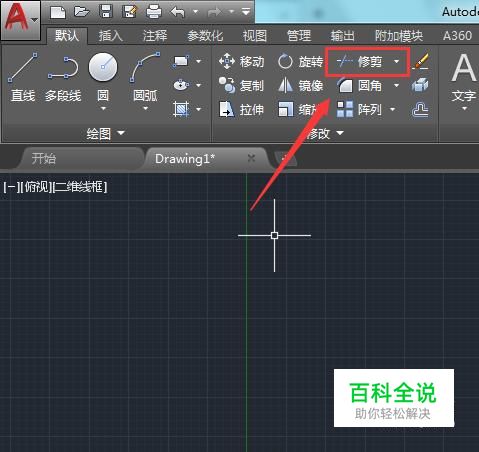Expand the 绘图 panel
The width and height of the screenshot is (479, 452).
point(105,133)
